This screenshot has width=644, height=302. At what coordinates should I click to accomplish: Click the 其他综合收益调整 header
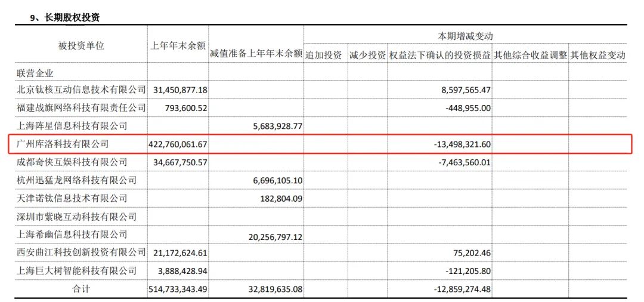[530, 56]
